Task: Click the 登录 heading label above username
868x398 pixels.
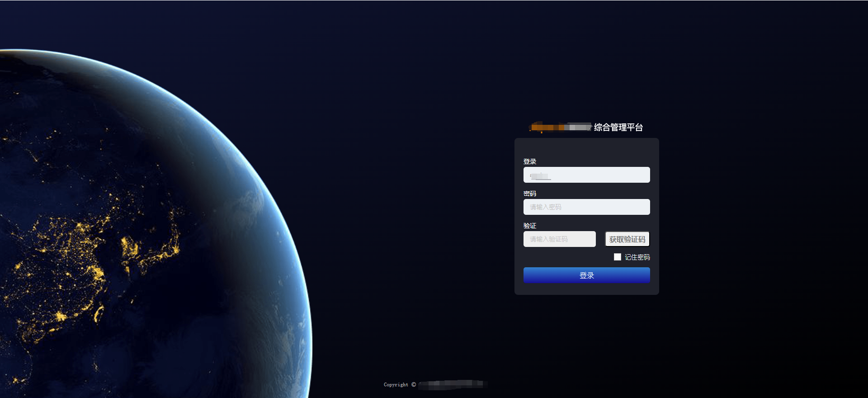Action: 530,161
